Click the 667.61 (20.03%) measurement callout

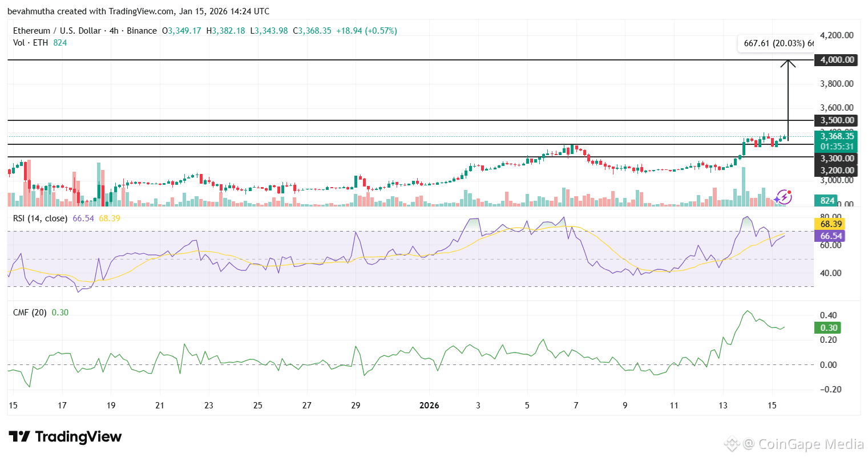[x=774, y=43]
